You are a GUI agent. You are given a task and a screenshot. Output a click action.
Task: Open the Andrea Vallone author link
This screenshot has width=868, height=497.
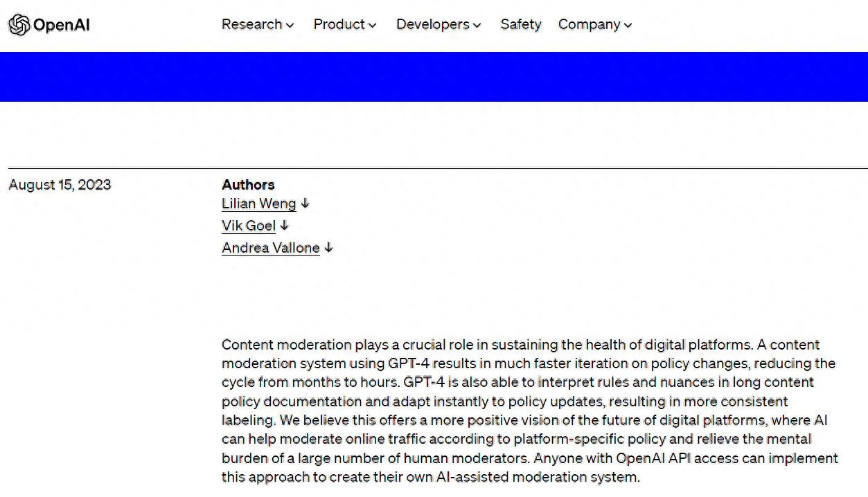[x=270, y=248]
